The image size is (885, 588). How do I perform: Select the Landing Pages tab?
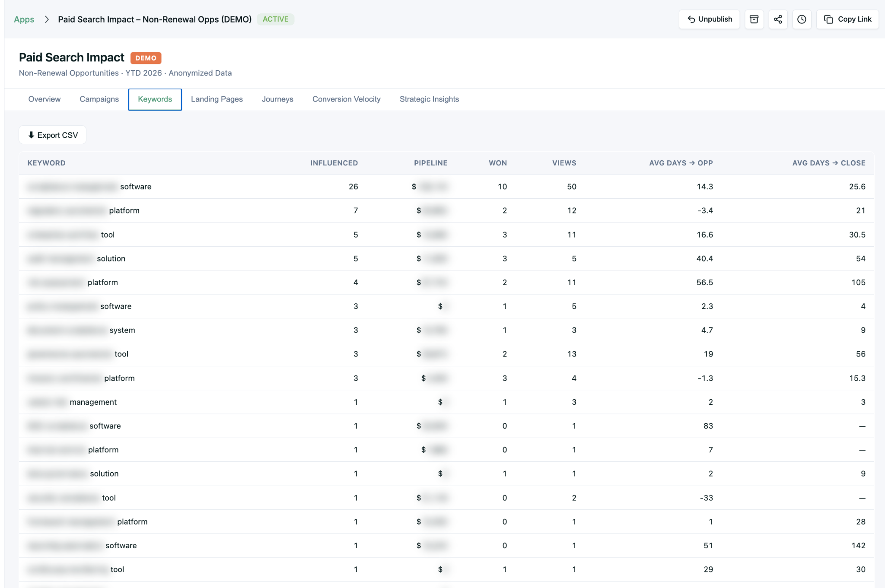tap(216, 99)
